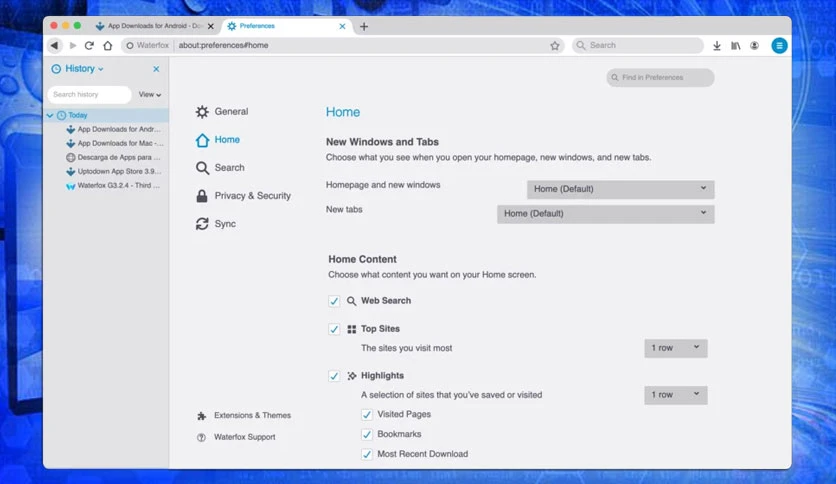Viewport: 836px width, 484px height.
Task: Open the New tabs dropdown
Action: [x=606, y=214]
